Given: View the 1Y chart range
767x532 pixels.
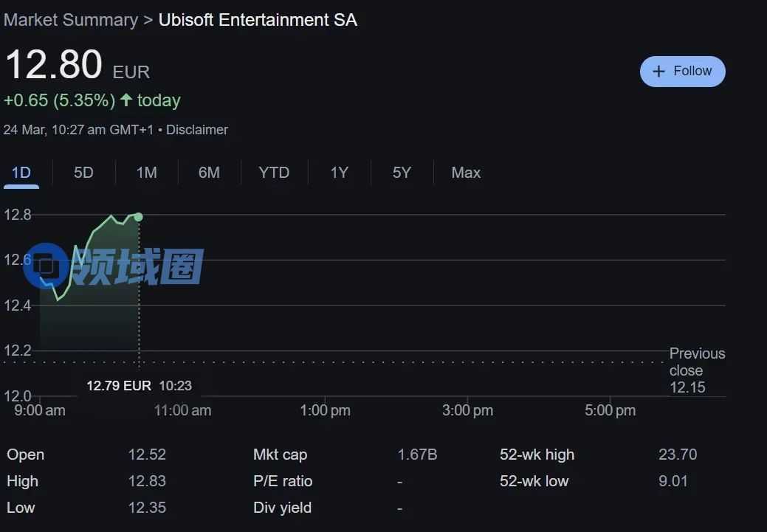Looking at the screenshot, I should pos(339,173).
